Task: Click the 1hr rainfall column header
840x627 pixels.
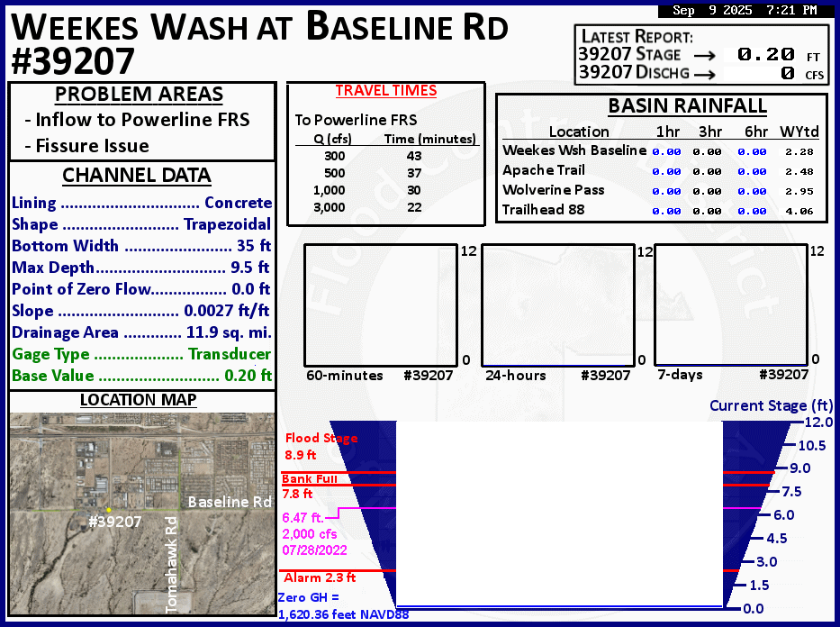Action: [x=668, y=132]
